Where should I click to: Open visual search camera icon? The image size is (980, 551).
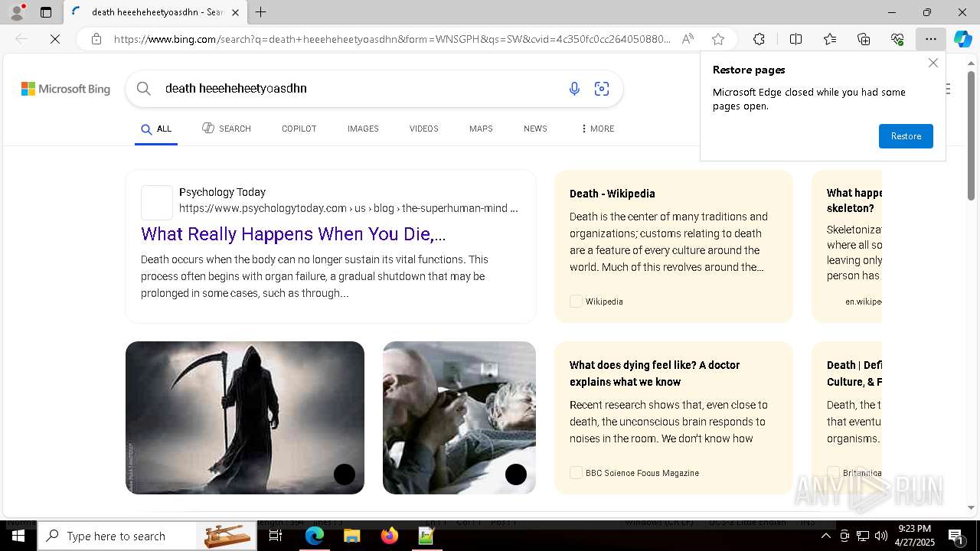(x=602, y=89)
